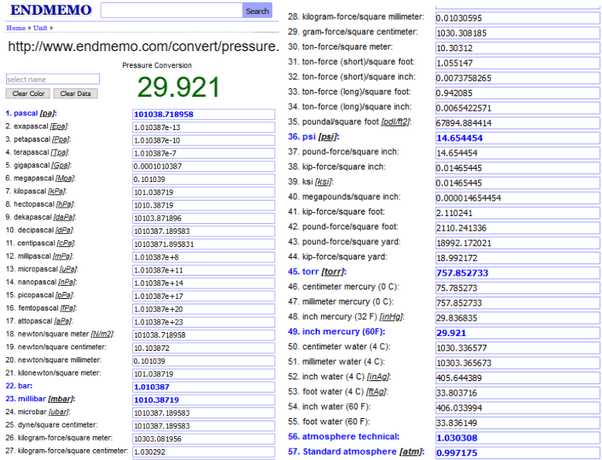602x460 pixels.
Task: Click the atmosphere technical value 1.030308
Action: coord(518,437)
